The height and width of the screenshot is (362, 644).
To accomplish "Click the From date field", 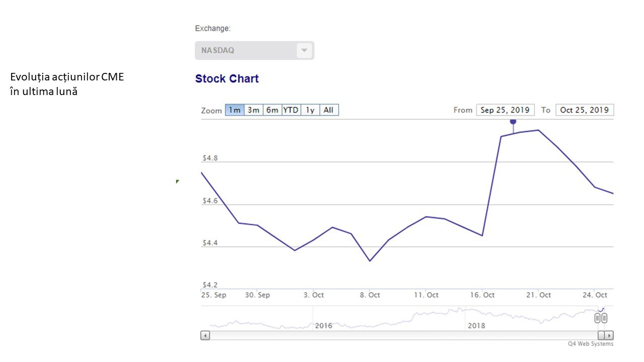I will point(505,110).
